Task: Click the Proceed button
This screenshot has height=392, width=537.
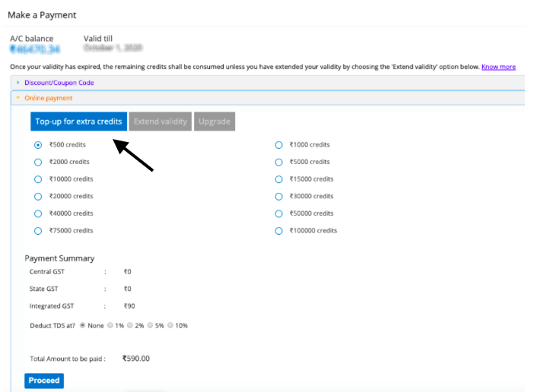Action: point(44,381)
